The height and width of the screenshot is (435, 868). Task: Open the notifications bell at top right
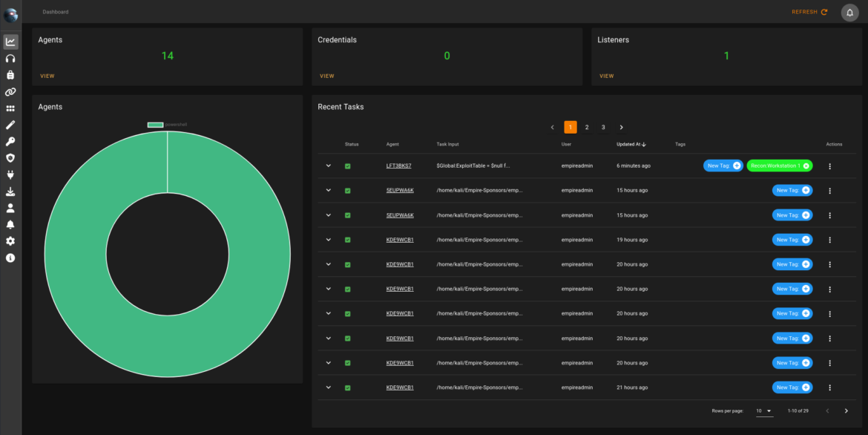tap(849, 12)
